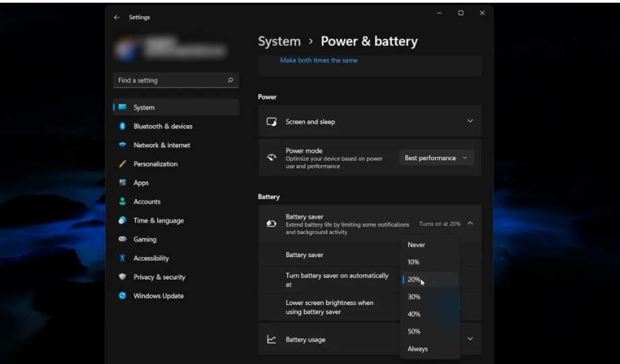Select 20% in the battery saver list

tap(430, 279)
